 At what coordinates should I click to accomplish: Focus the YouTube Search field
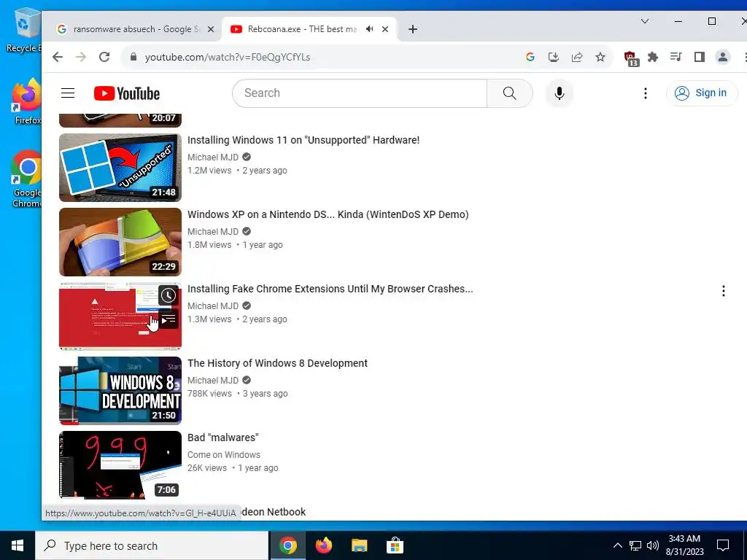[359, 93]
